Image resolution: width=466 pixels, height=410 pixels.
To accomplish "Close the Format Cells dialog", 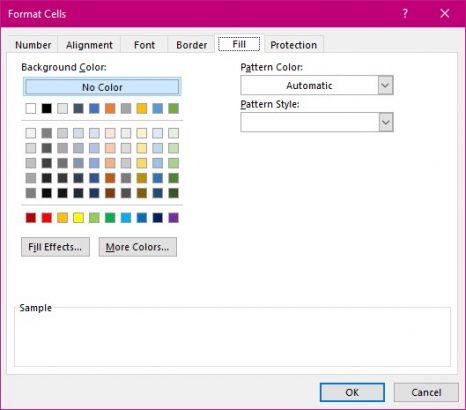I will pos(445,14).
